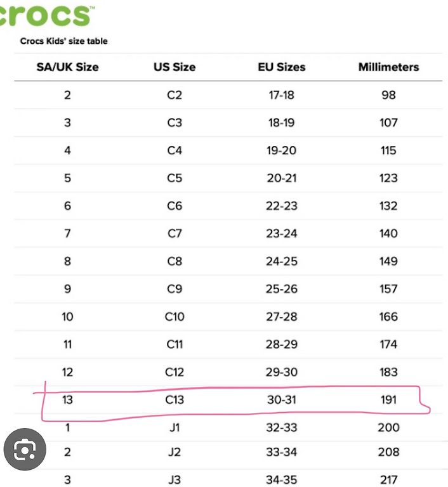Click the 191 millimeters value

[388, 399]
